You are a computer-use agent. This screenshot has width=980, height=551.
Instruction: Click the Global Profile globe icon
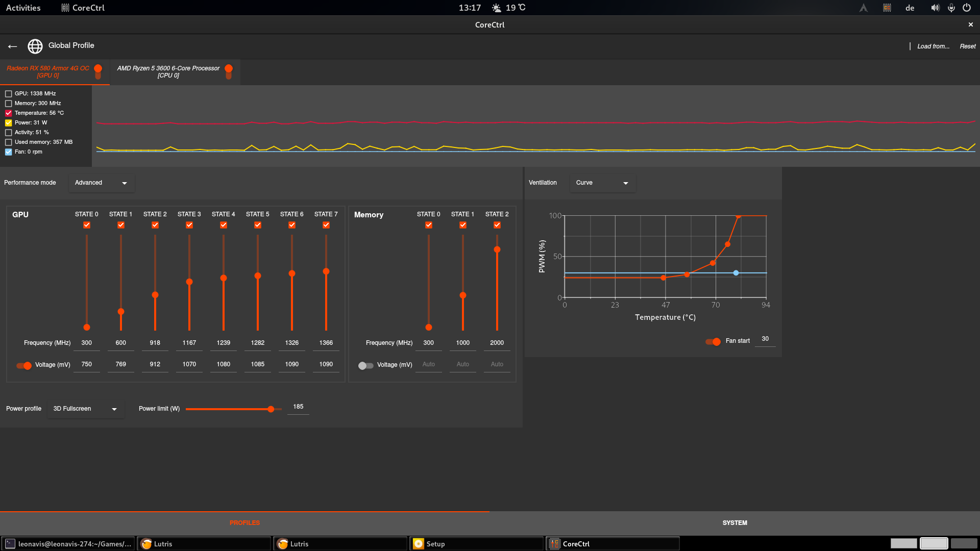pyautogui.click(x=35, y=46)
